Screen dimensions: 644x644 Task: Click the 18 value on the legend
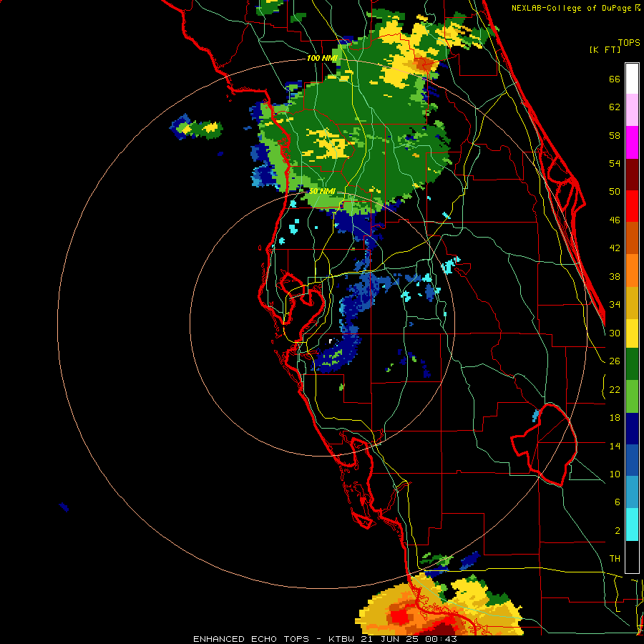tap(615, 418)
